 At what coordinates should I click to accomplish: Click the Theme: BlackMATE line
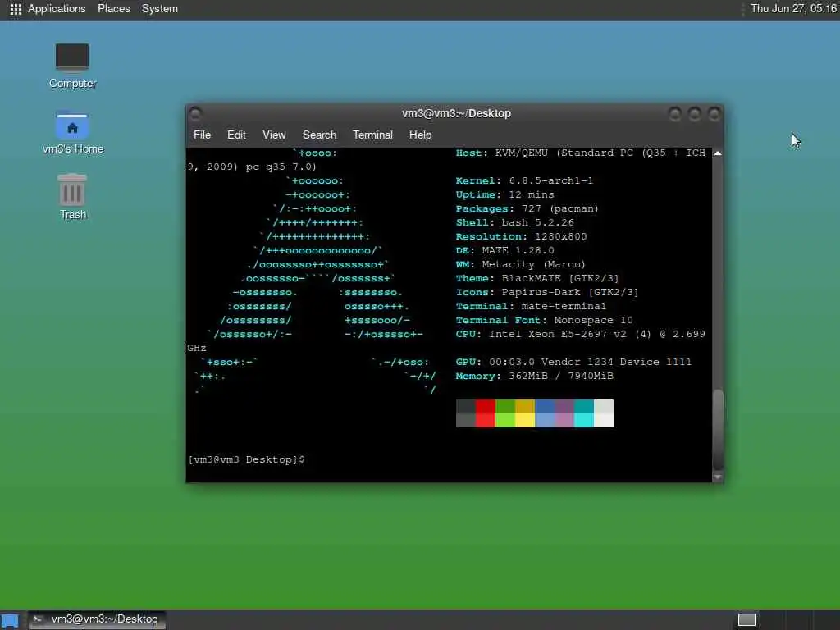537,278
